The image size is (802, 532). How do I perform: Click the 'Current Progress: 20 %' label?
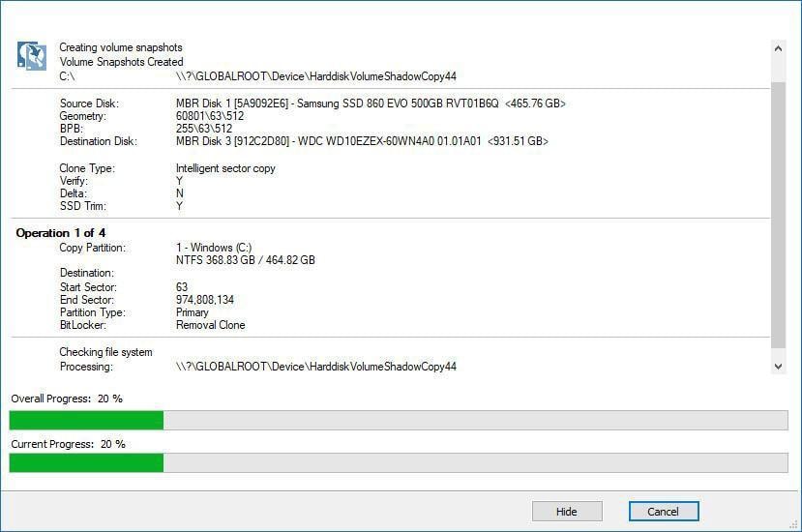tap(68, 444)
